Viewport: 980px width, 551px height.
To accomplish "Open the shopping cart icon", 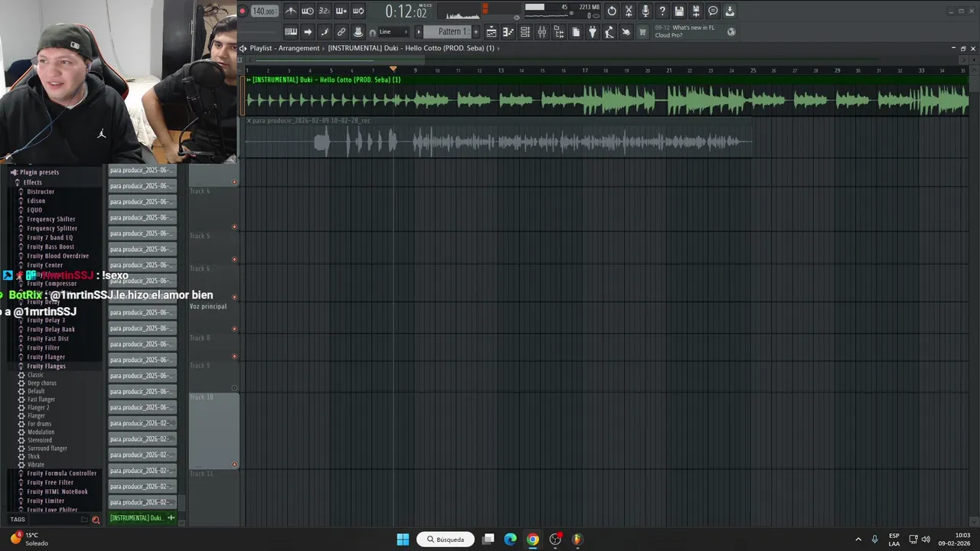I will tap(643, 31).
